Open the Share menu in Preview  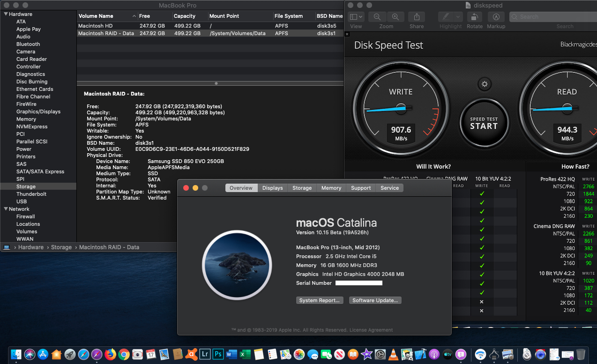click(417, 17)
